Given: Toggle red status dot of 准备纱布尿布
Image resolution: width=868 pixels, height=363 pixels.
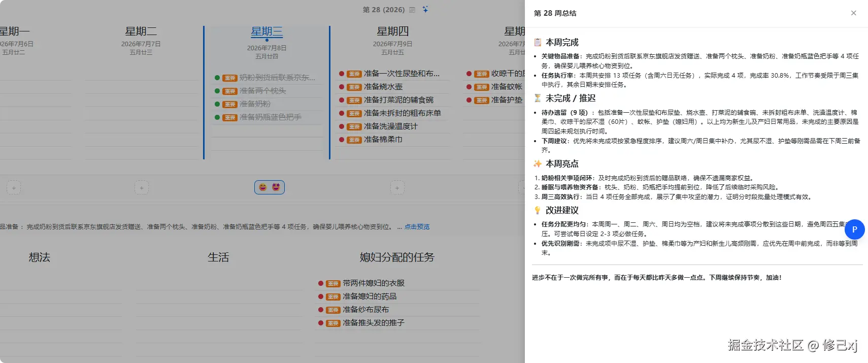Looking at the screenshot, I should pyautogui.click(x=321, y=310).
